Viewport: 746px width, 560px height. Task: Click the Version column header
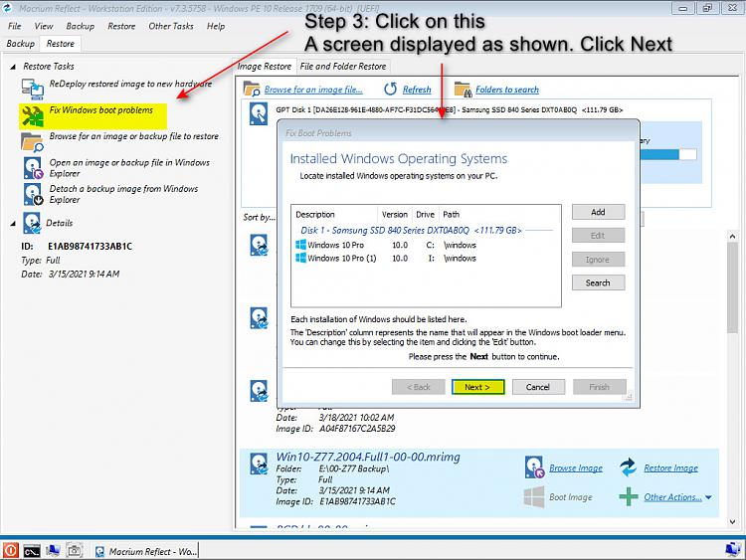395,214
